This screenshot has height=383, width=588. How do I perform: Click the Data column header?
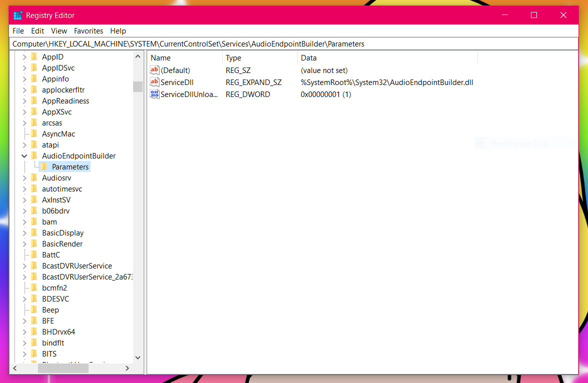[x=388, y=57]
